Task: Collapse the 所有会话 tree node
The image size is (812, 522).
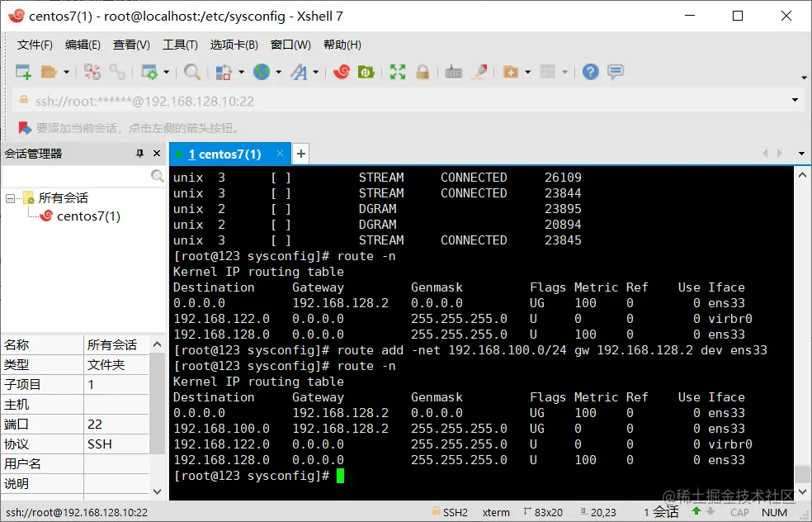Action: pos(10,198)
